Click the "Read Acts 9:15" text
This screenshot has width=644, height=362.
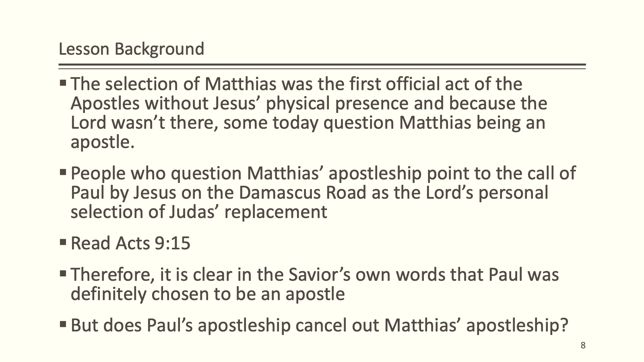click(x=130, y=243)
